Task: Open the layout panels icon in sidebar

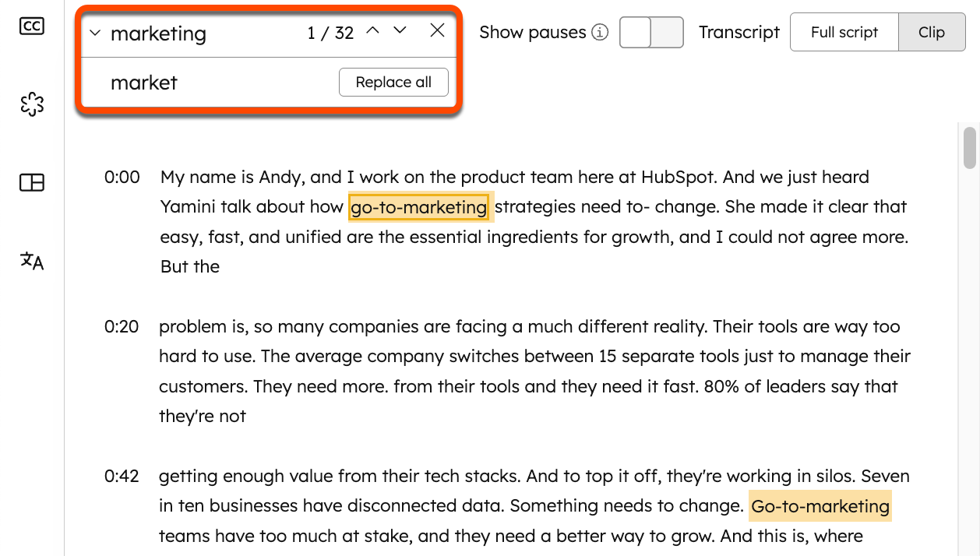Action: [32, 183]
